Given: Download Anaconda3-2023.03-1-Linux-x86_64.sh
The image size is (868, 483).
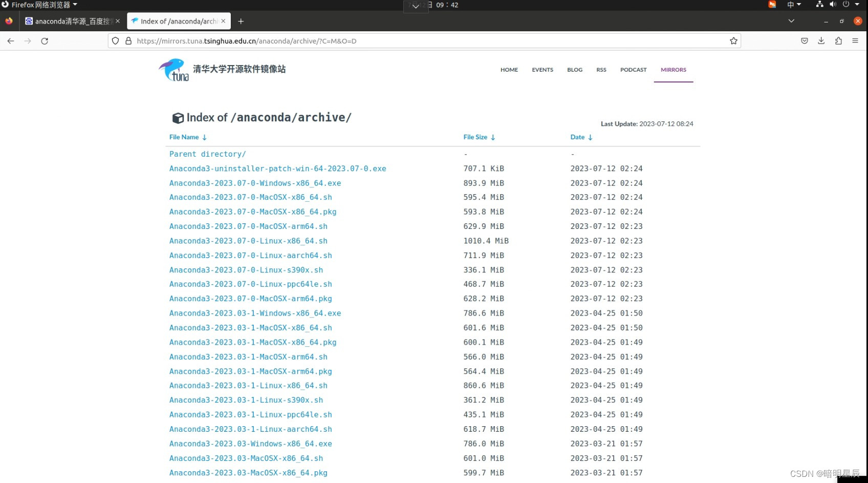Looking at the screenshot, I should click(x=248, y=386).
